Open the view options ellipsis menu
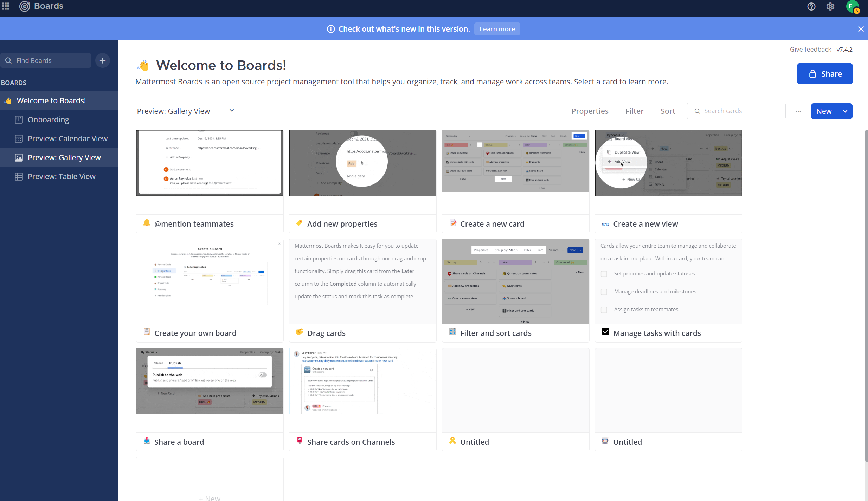This screenshot has width=868, height=501. [798, 111]
